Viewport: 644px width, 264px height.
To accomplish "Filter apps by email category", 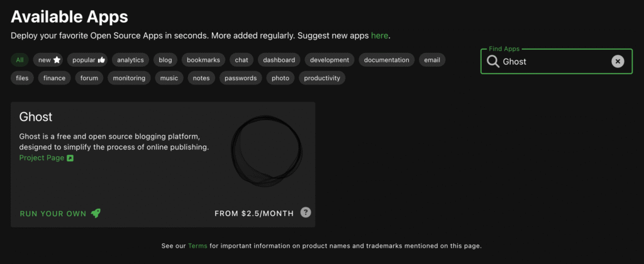I will tap(432, 60).
